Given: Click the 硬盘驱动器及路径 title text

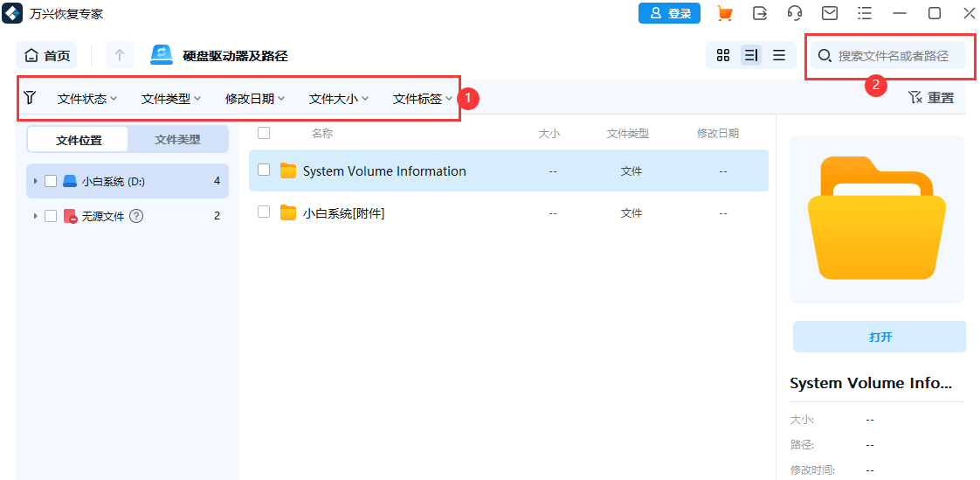Looking at the screenshot, I should 235,56.
